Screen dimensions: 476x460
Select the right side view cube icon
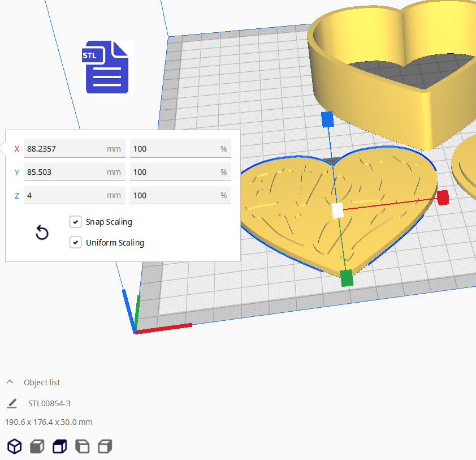[105, 446]
